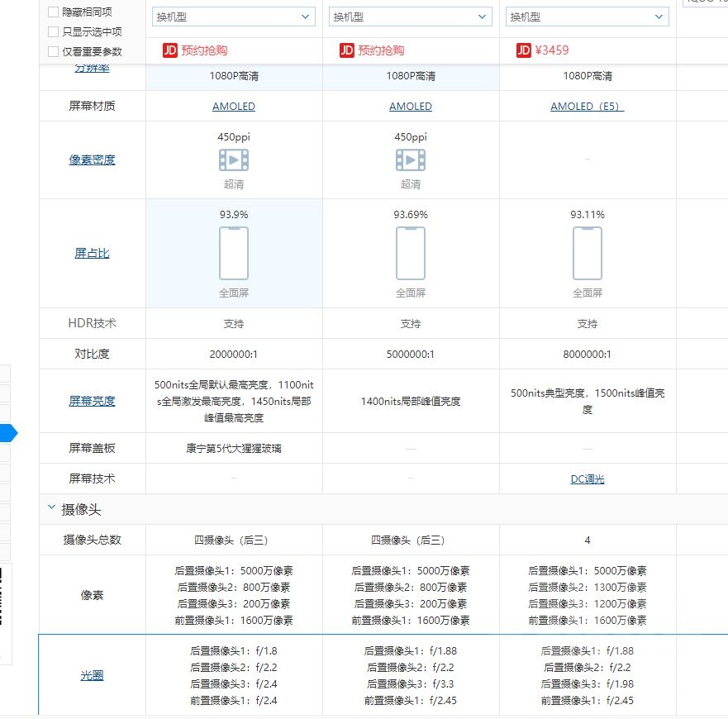Screen dimensions: 728x719
Task: Select the 全面屏 icon in the third column
Action: tap(588, 253)
